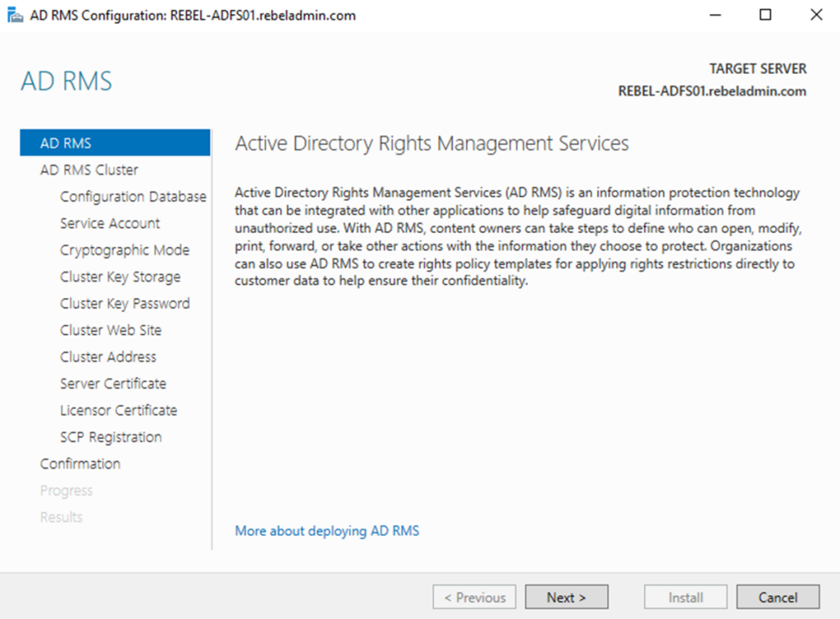Open the Cryptographic Mode settings
Image resolution: width=840 pixels, height=619 pixels.
[x=124, y=250]
